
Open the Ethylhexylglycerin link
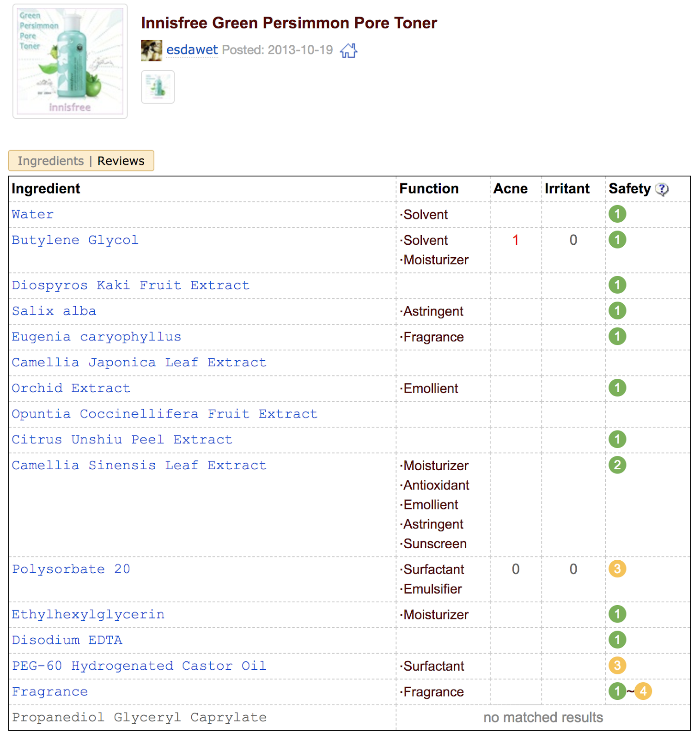(x=88, y=614)
